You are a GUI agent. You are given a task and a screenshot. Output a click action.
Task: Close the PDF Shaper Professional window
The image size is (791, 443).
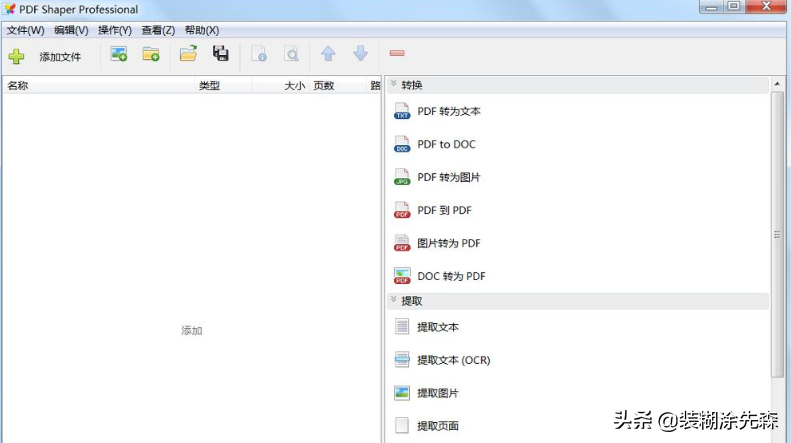766,7
